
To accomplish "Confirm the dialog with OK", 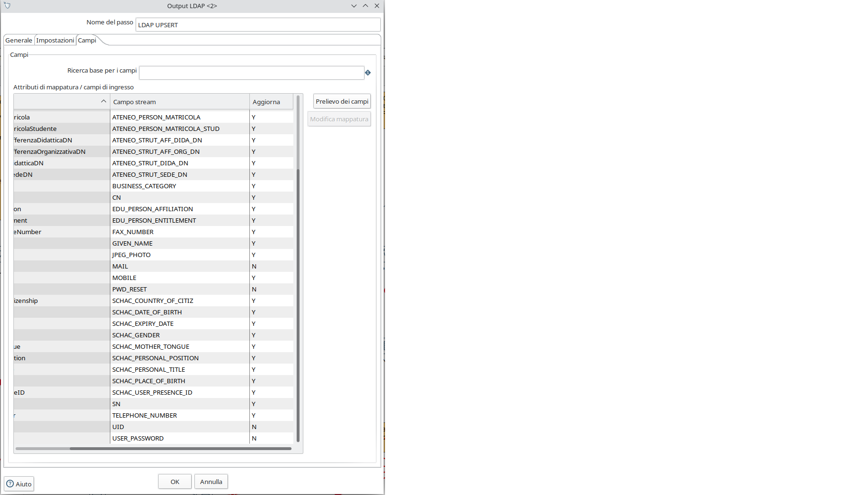I will tap(174, 481).
